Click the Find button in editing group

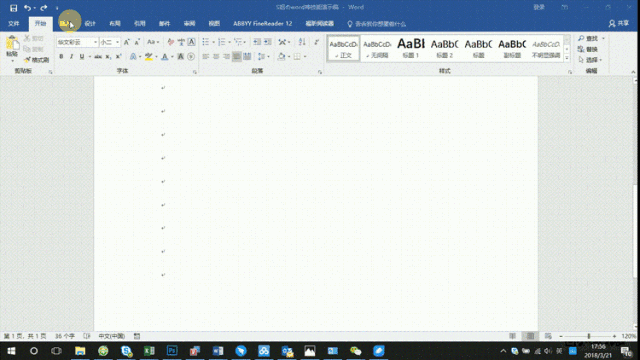[591, 38]
